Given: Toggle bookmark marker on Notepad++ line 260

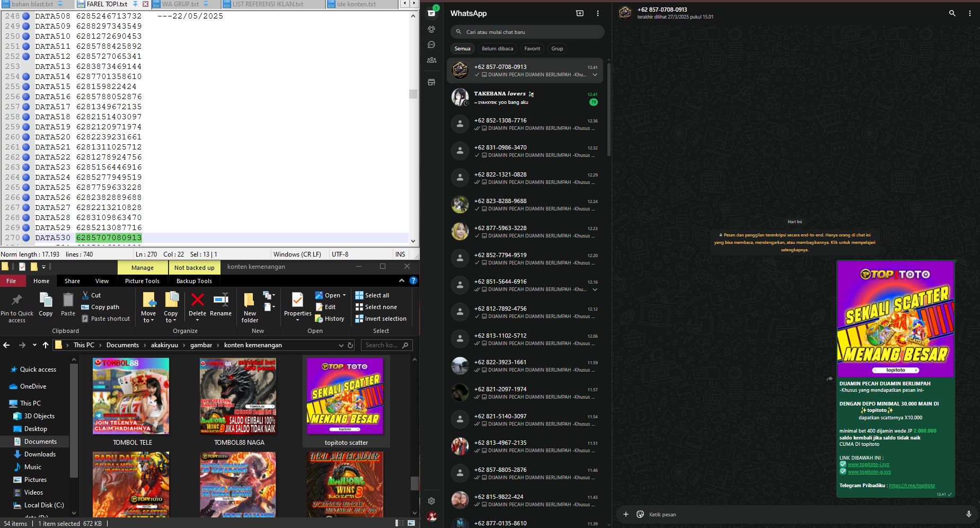Looking at the screenshot, I should [x=25, y=137].
